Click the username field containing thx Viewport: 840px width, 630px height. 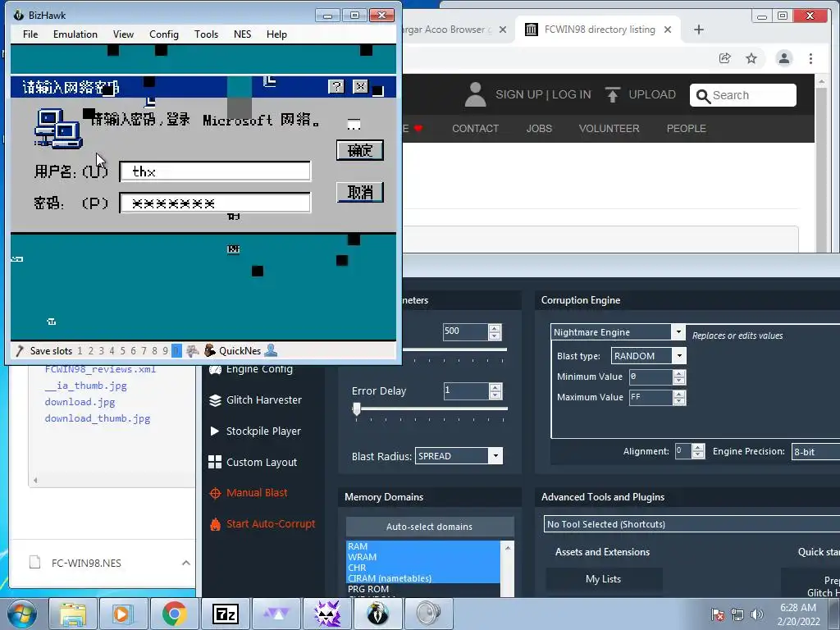coord(215,171)
